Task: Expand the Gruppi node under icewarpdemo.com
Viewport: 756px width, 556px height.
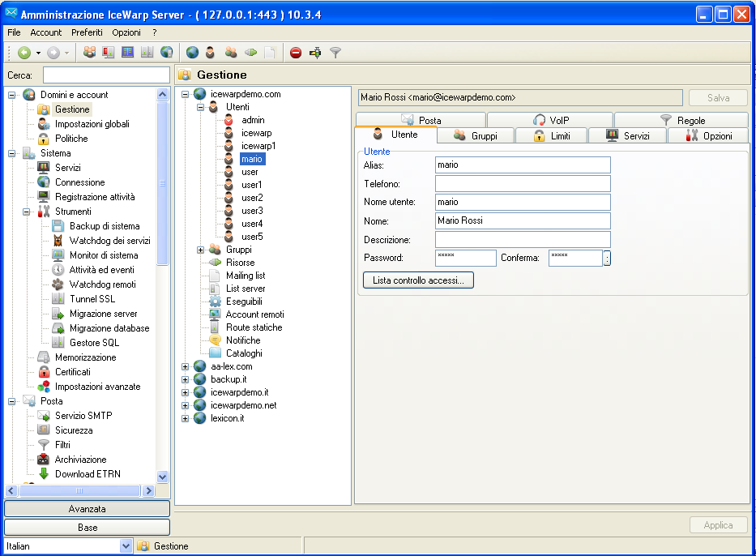Action: (200, 250)
